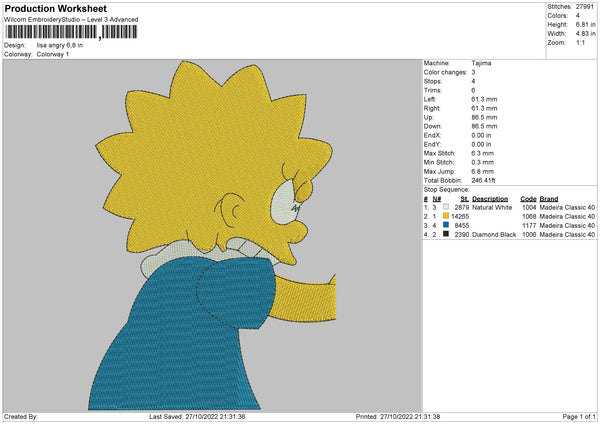Click the 'Left:' value 61.3 mm
This screenshot has width=600, height=424.
pos(484,99)
